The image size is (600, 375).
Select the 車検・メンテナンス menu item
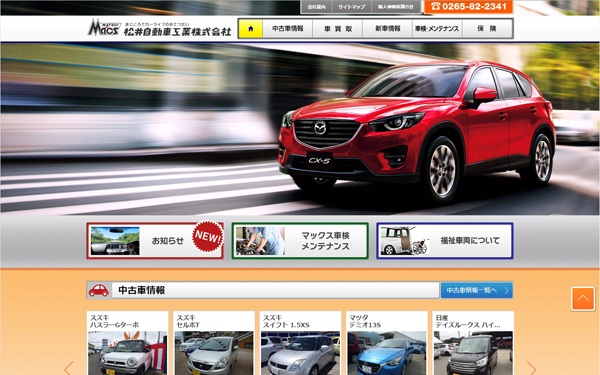click(437, 29)
